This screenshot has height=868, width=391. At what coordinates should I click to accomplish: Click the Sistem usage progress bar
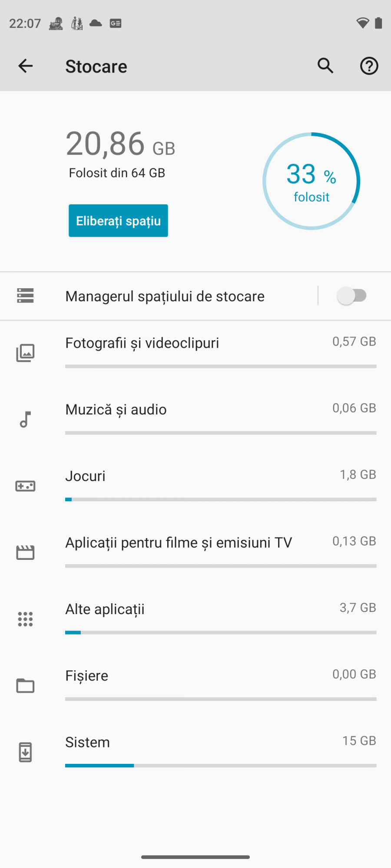point(221,766)
